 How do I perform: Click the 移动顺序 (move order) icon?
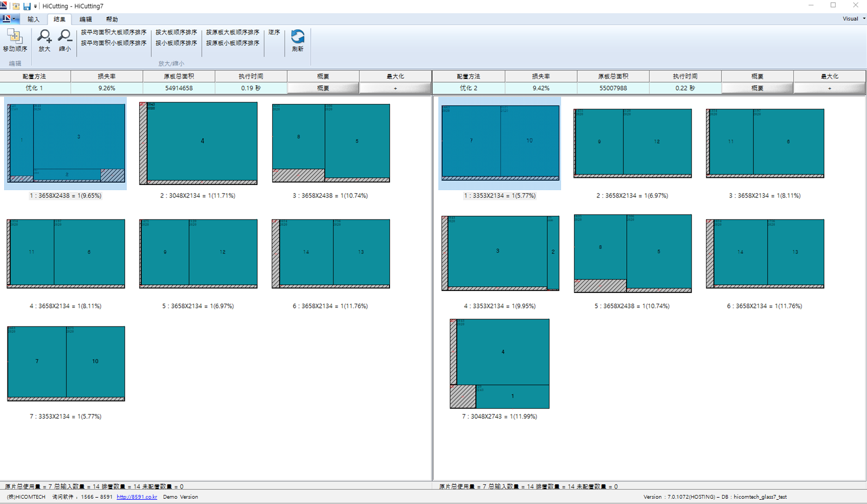coord(14,40)
